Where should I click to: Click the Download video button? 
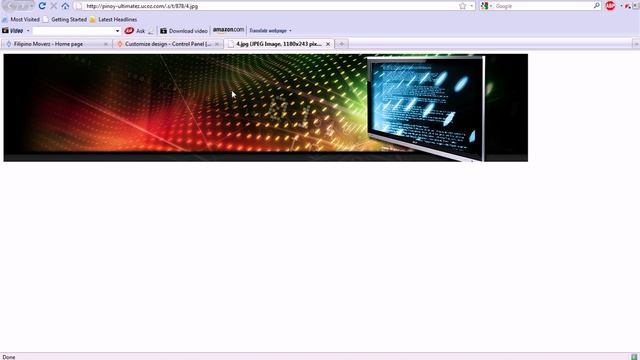(184, 31)
